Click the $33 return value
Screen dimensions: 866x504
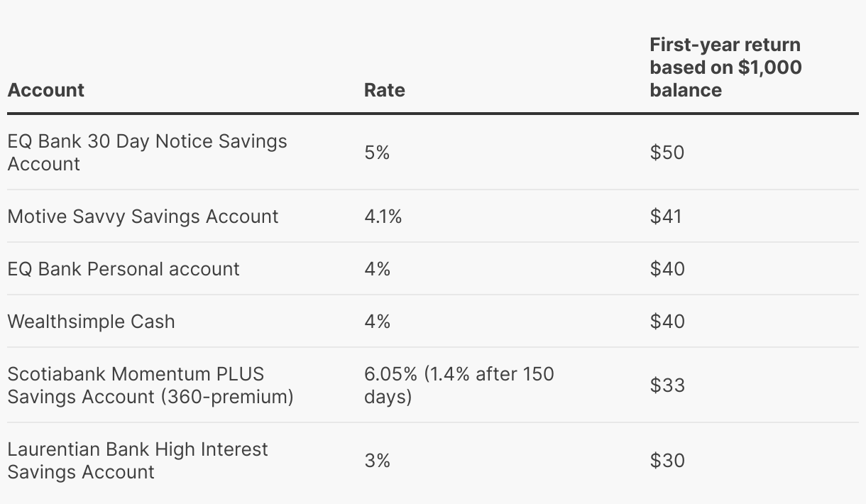click(x=667, y=385)
